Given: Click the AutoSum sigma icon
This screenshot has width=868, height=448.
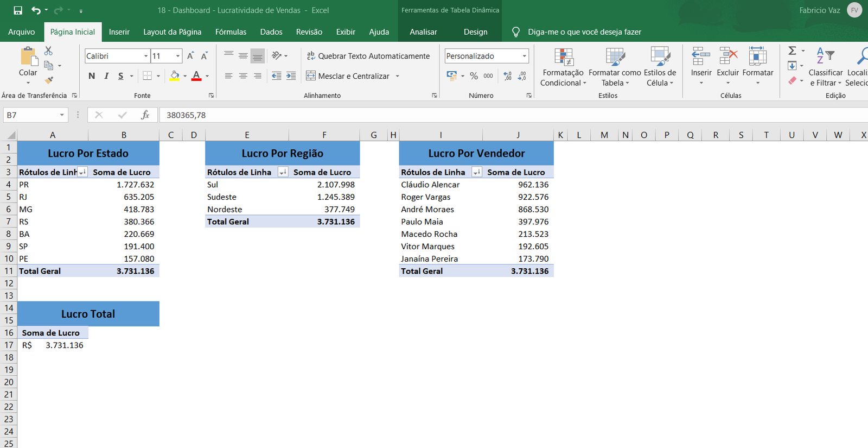Looking at the screenshot, I should click(x=793, y=51).
